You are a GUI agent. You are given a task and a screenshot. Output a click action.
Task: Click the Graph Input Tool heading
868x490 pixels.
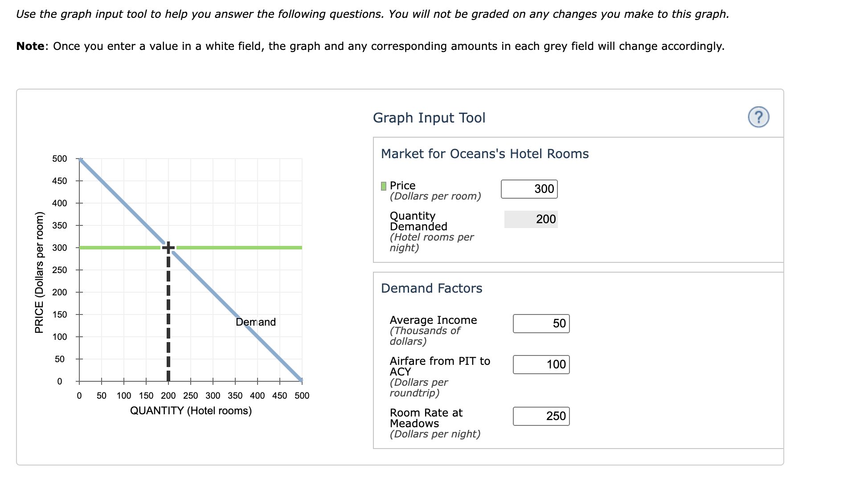tap(429, 118)
